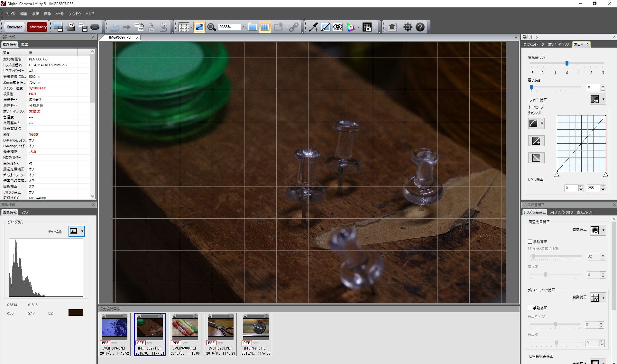Close the 撮影情報 panel

click(93, 37)
